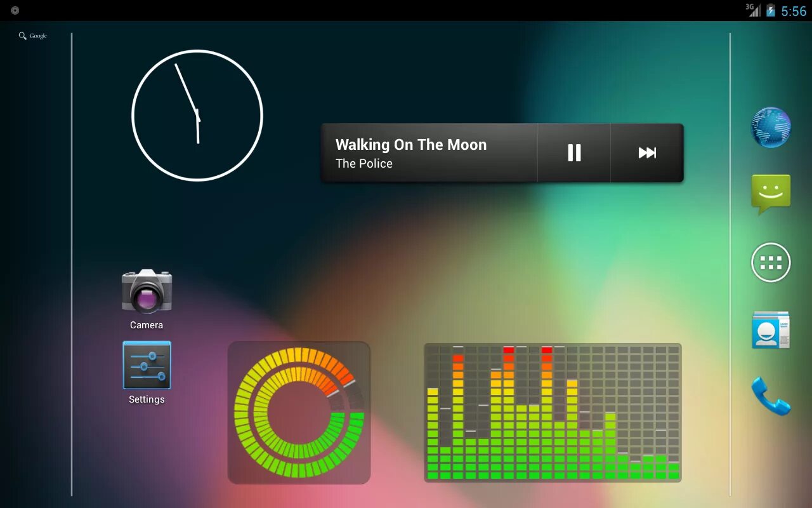Open the Messaging app icon
The height and width of the screenshot is (508, 812).
click(771, 194)
